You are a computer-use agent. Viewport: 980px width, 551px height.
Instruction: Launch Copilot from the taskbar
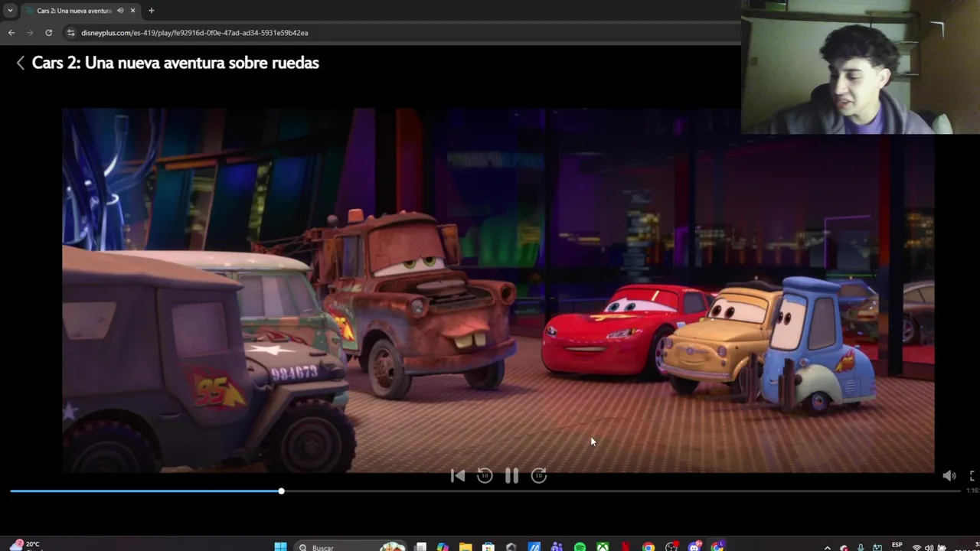(x=443, y=547)
